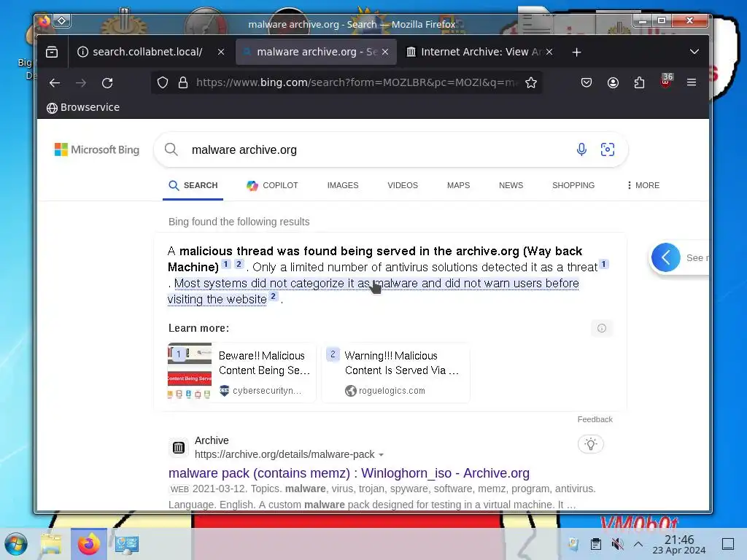Image resolution: width=747 pixels, height=560 pixels.
Task: Click the Firefox taskbar icon
Action: click(x=89, y=544)
